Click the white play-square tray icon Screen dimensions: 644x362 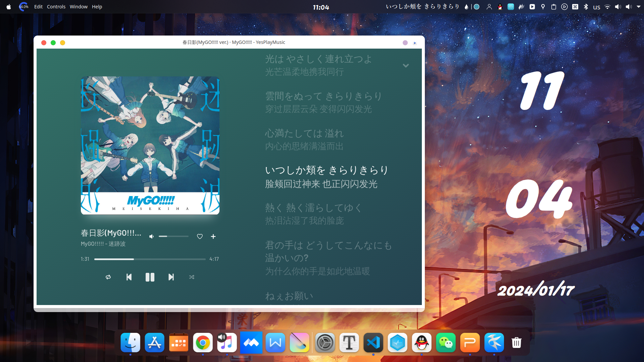click(532, 7)
